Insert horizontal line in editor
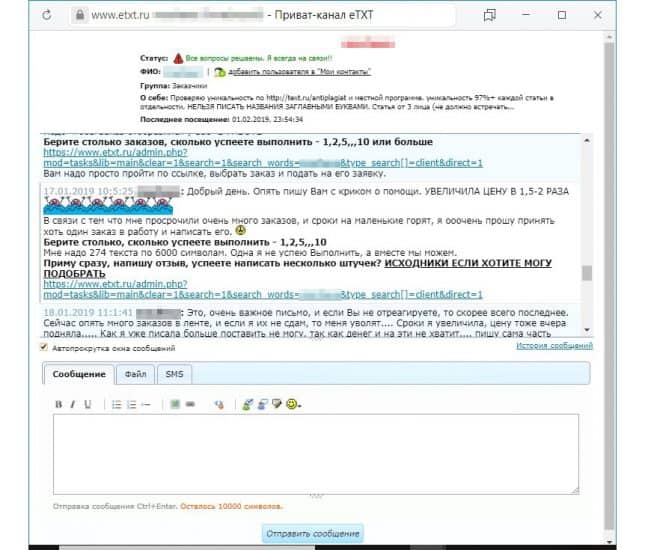 [146, 405]
